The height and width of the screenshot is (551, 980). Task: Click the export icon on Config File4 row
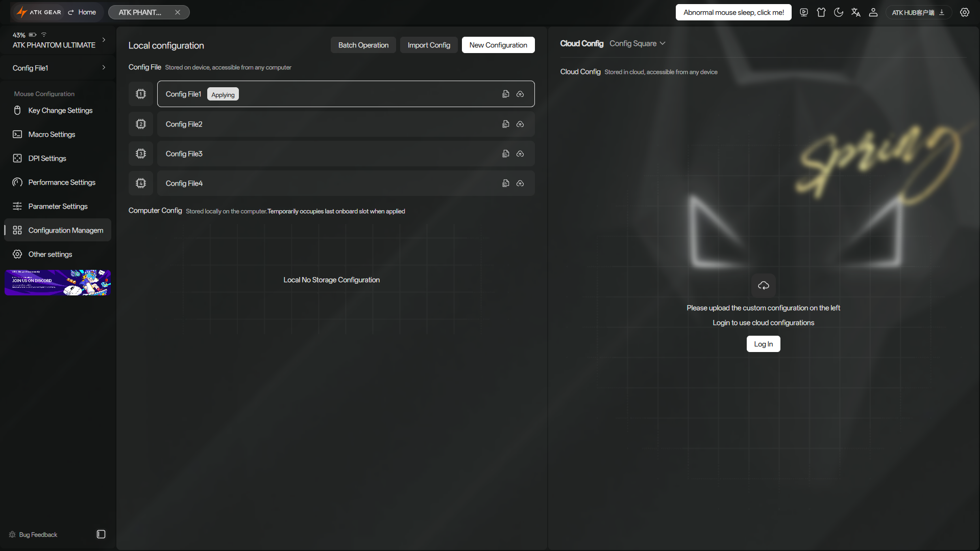point(506,183)
